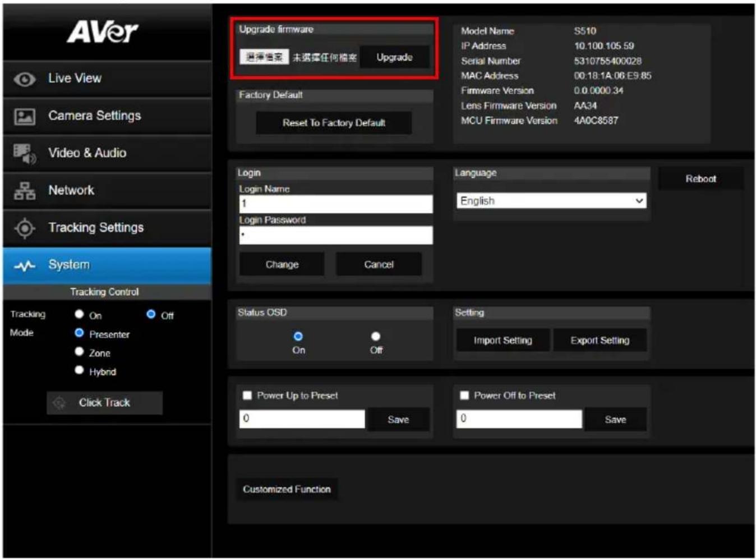Open Camera Settings menu

pyautogui.click(x=107, y=116)
